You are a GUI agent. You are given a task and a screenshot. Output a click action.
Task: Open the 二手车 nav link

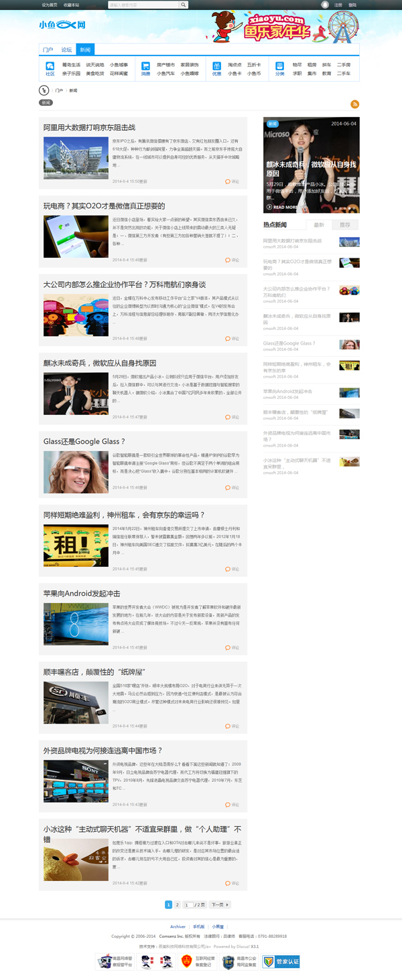pos(343,74)
